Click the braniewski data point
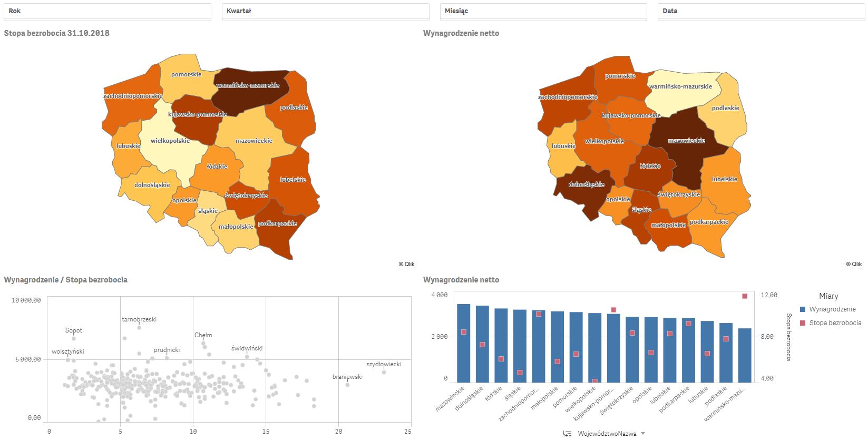 click(x=347, y=385)
